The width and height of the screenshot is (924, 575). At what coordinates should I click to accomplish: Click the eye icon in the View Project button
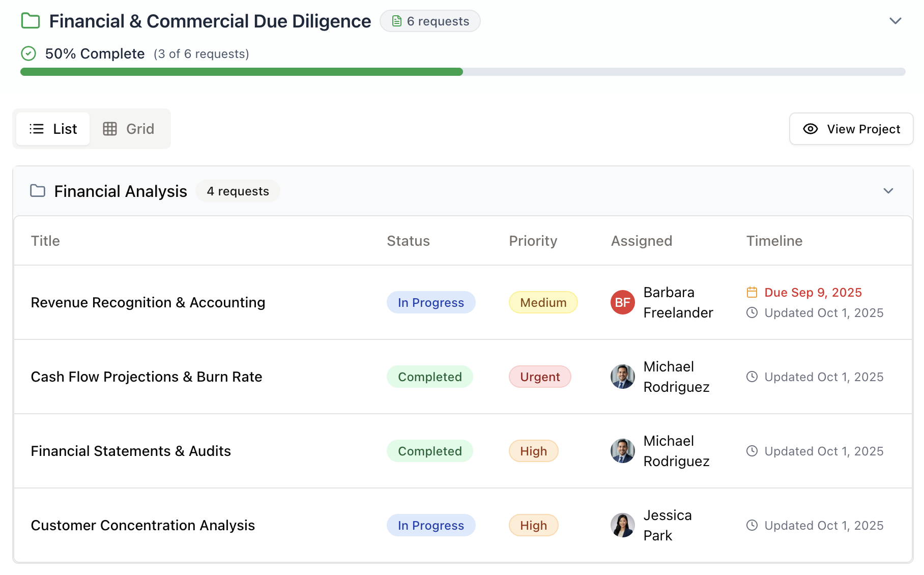coord(810,129)
